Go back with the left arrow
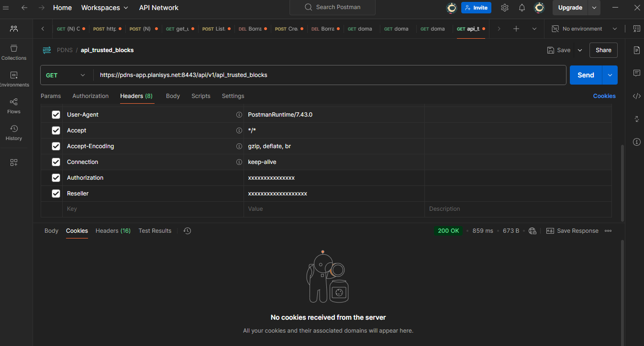This screenshot has width=644, height=346. click(x=24, y=8)
